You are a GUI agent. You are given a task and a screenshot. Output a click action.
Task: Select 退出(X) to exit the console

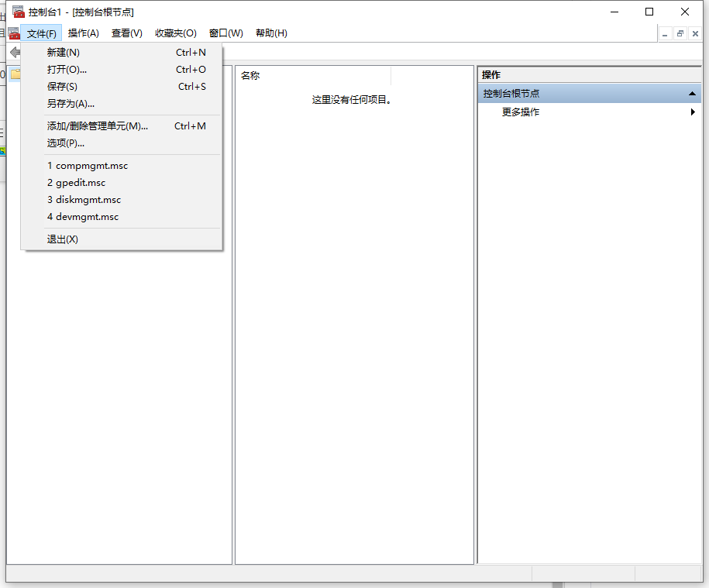point(62,239)
